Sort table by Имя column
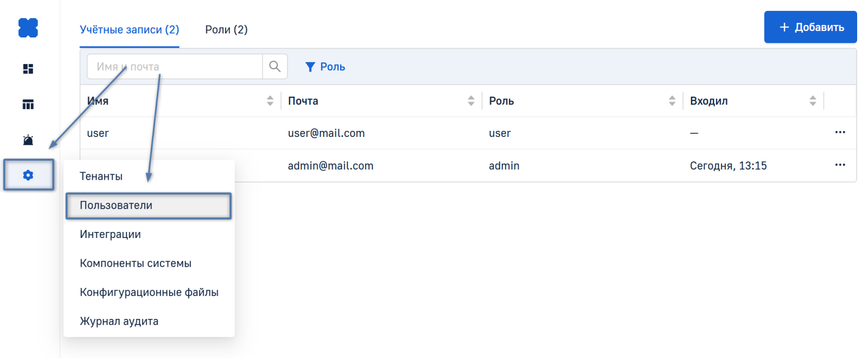The height and width of the screenshot is (358, 868). click(x=270, y=101)
